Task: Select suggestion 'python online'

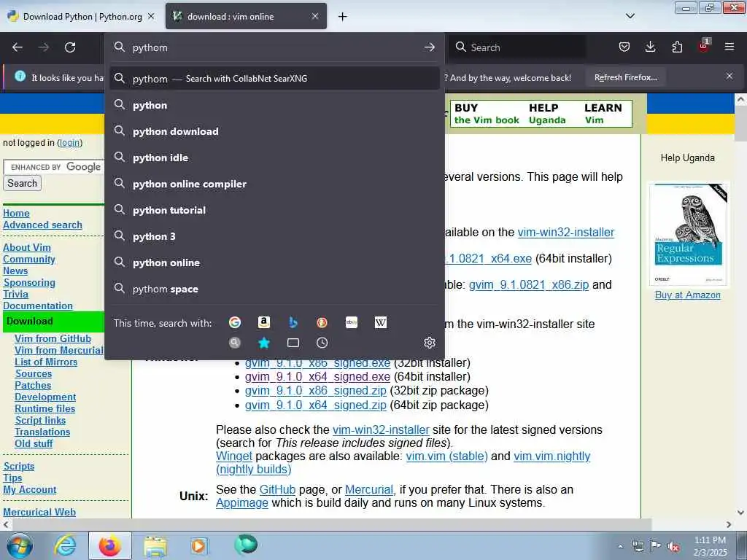Action: [x=274, y=262]
